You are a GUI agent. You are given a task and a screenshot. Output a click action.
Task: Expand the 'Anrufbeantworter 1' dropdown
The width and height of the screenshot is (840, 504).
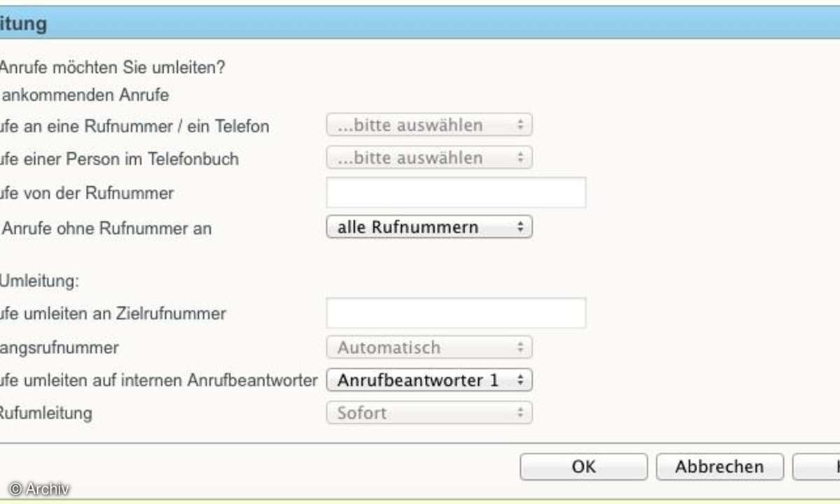click(429, 380)
